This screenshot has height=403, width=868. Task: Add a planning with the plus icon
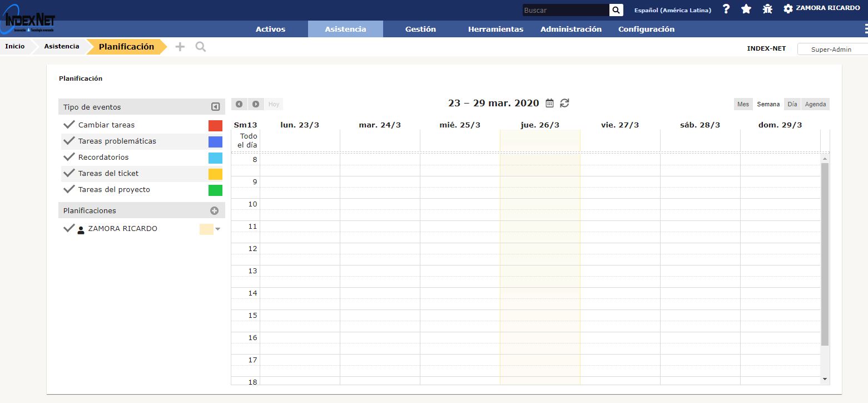[x=214, y=211]
